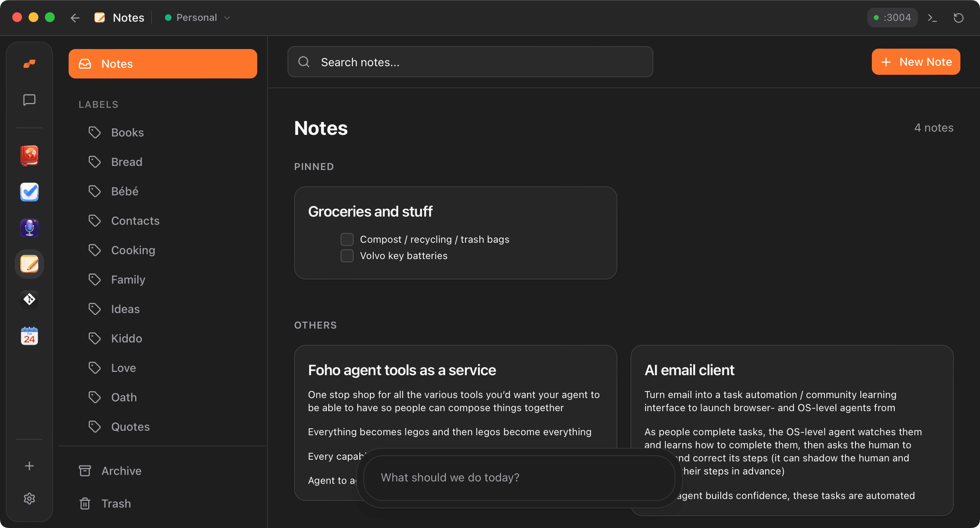The image size is (980, 528).
Task: Click the Search notes field
Action: coord(470,62)
